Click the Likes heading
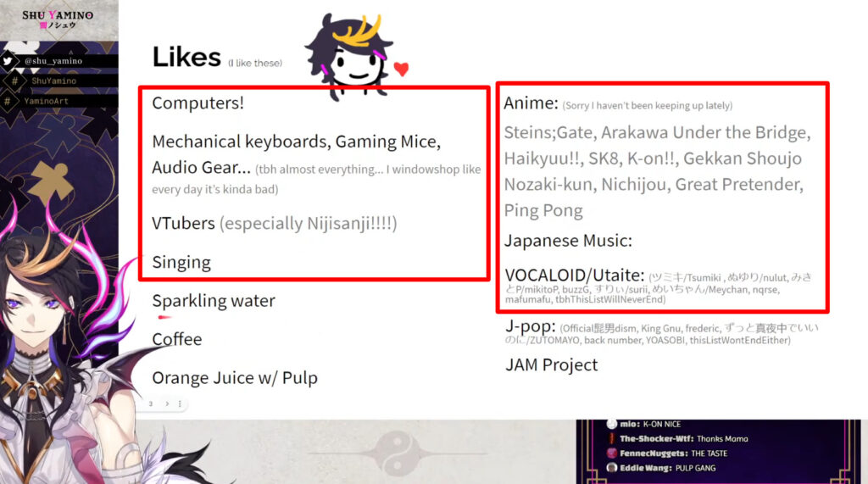The image size is (868, 484). (x=186, y=57)
